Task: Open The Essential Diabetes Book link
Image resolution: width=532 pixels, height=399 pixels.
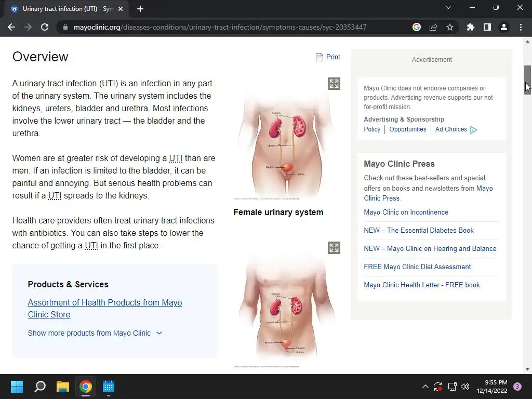Action: pyautogui.click(x=418, y=230)
